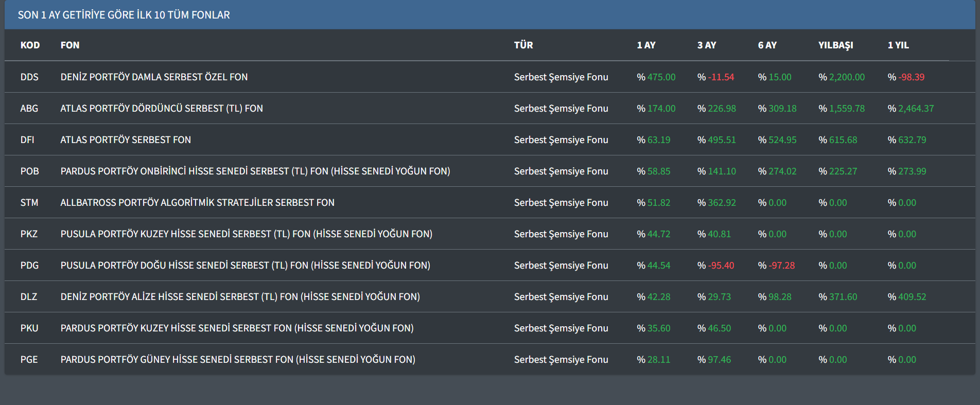
Task: Sort by the 1 AY column header
Action: pyautogui.click(x=646, y=45)
